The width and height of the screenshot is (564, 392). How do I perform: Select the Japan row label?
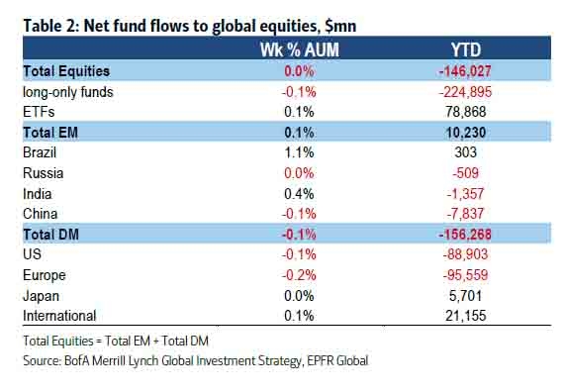[x=41, y=296]
